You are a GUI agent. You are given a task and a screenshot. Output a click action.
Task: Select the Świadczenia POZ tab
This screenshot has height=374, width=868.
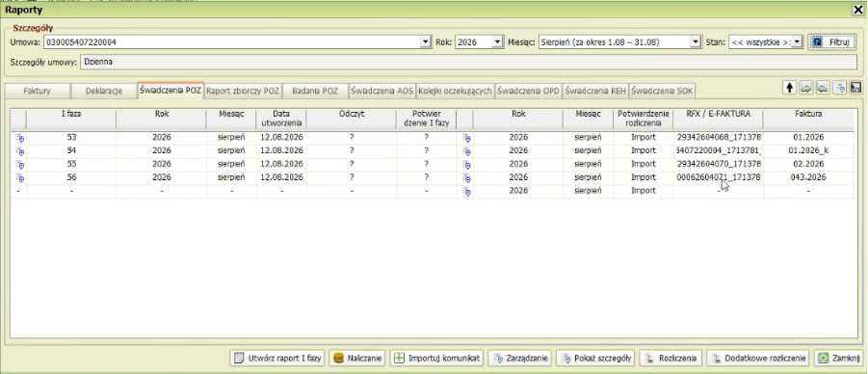(x=171, y=91)
